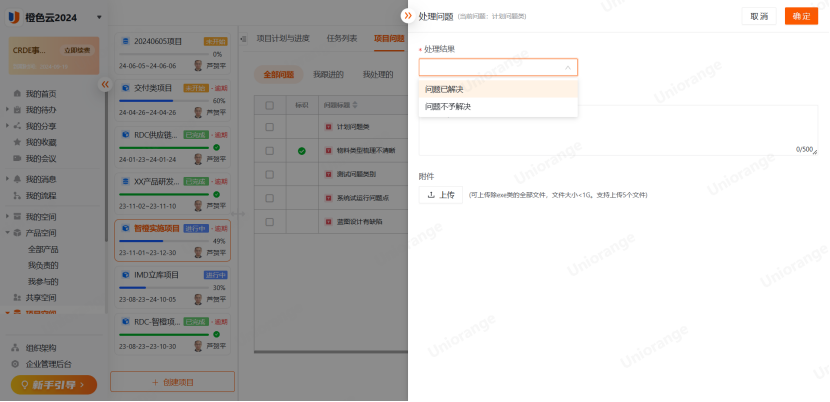Open the 处理结果 dropdown field

[497, 68]
